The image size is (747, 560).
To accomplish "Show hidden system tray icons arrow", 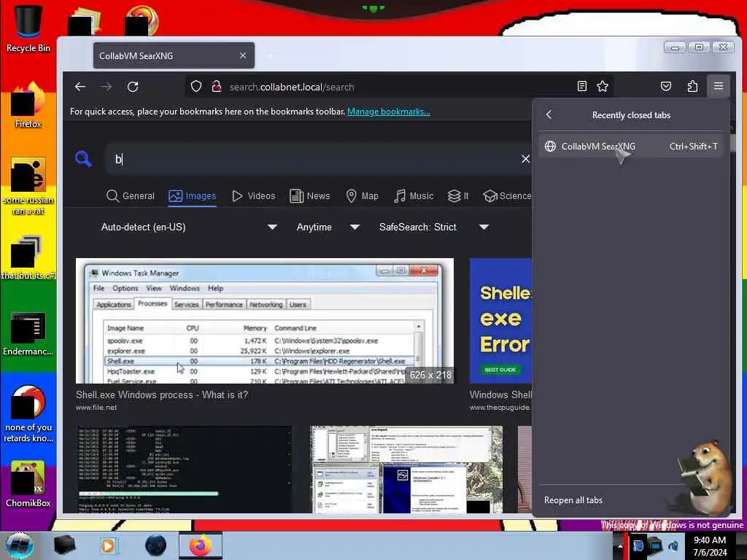I will click(x=619, y=545).
